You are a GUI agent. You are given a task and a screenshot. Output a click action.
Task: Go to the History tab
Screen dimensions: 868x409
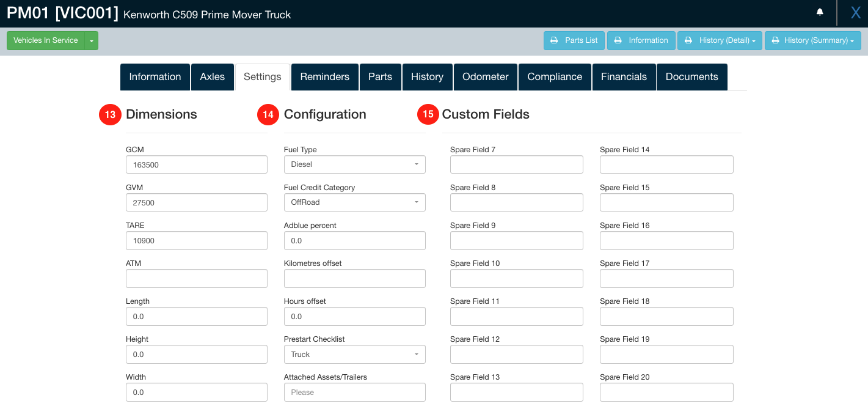click(428, 77)
